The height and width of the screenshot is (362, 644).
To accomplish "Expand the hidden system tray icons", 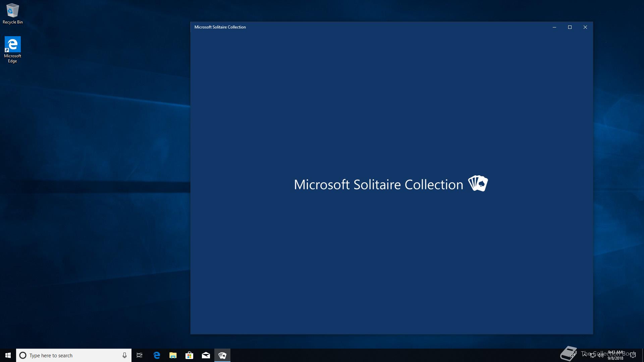I will pos(585,355).
